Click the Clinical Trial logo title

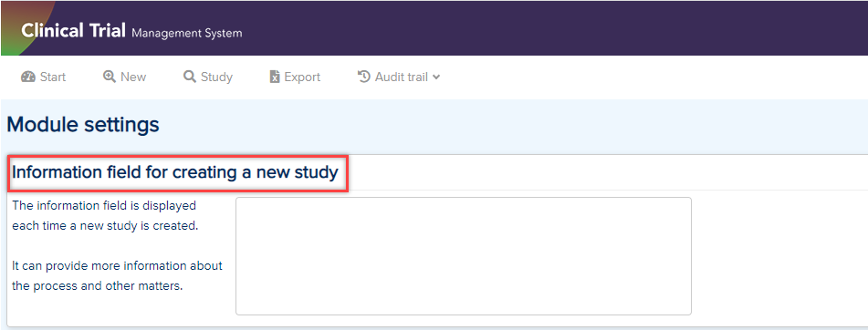74,30
